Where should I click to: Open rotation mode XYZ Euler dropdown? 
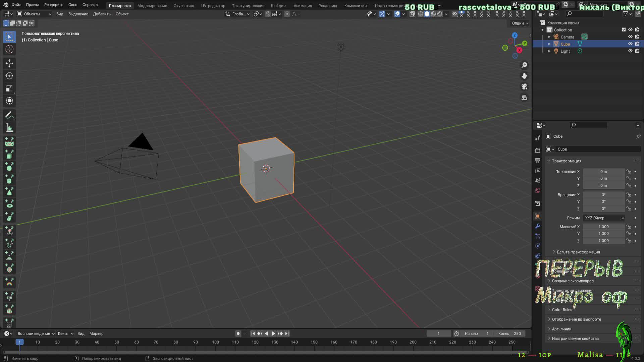click(604, 218)
